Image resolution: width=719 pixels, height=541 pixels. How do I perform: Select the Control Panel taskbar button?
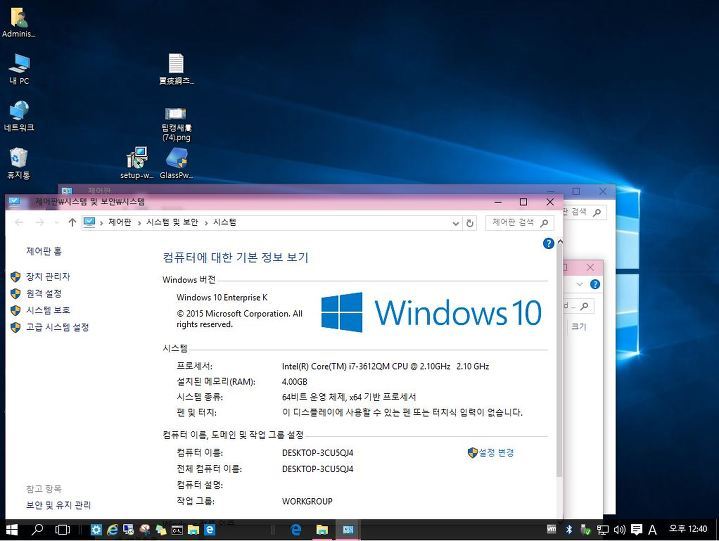click(x=348, y=530)
